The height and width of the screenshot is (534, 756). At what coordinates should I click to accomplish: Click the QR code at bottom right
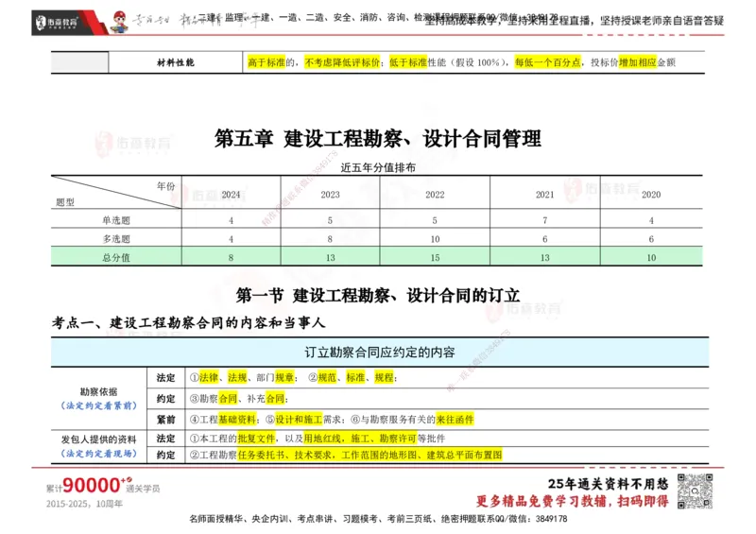click(695, 491)
